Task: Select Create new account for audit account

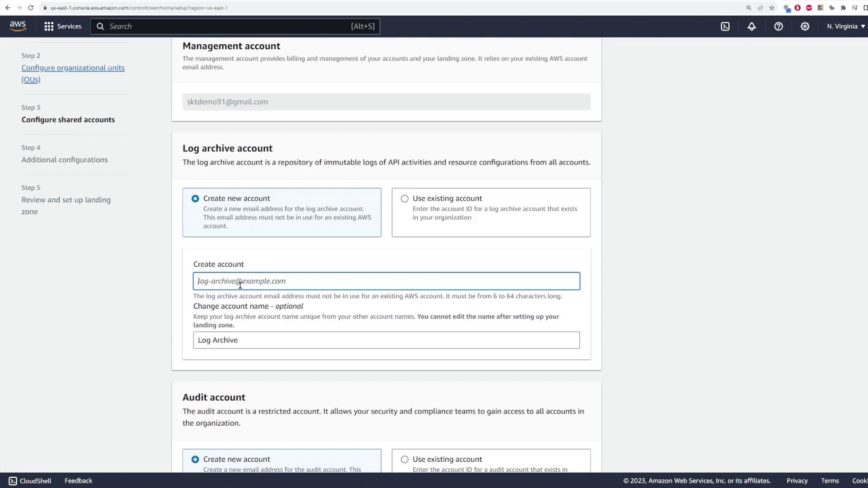Action: click(x=195, y=460)
